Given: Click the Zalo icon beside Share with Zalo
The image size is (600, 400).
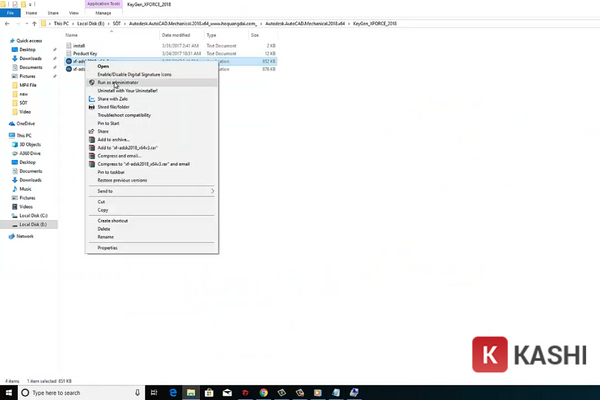Looking at the screenshot, I should click(x=92, y=99).
